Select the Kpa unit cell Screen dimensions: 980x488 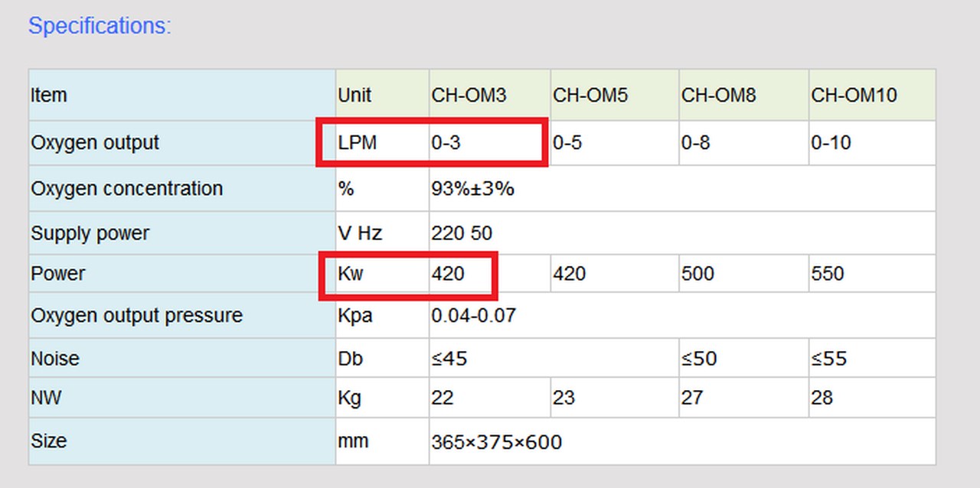355,316
